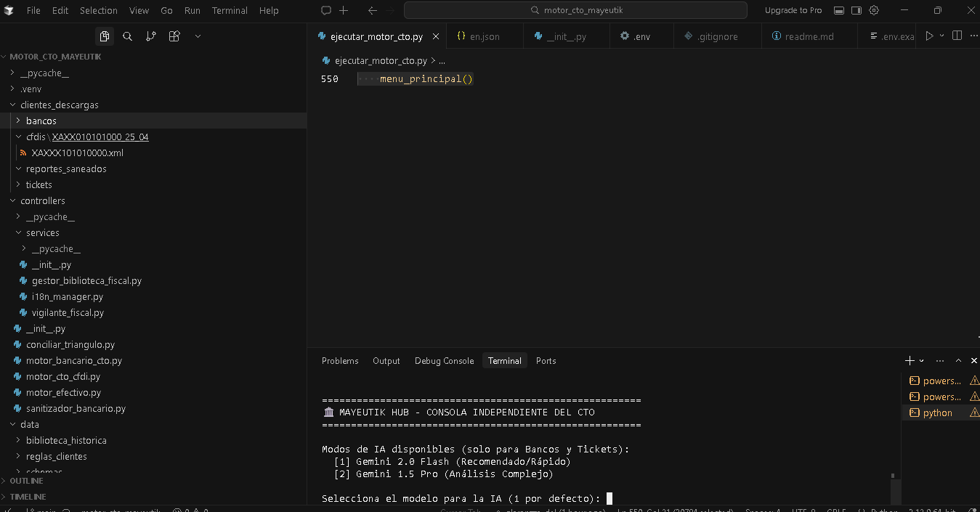
Task: Open the Explorer view icon
Action: 105,36
